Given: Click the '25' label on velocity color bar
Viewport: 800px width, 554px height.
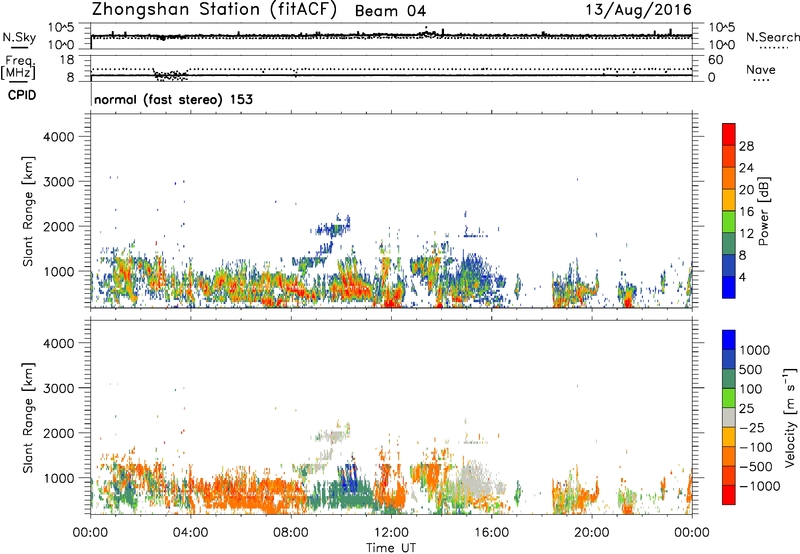Looking at the screenshot, I should pyautogui.click(x=746, y=409).
